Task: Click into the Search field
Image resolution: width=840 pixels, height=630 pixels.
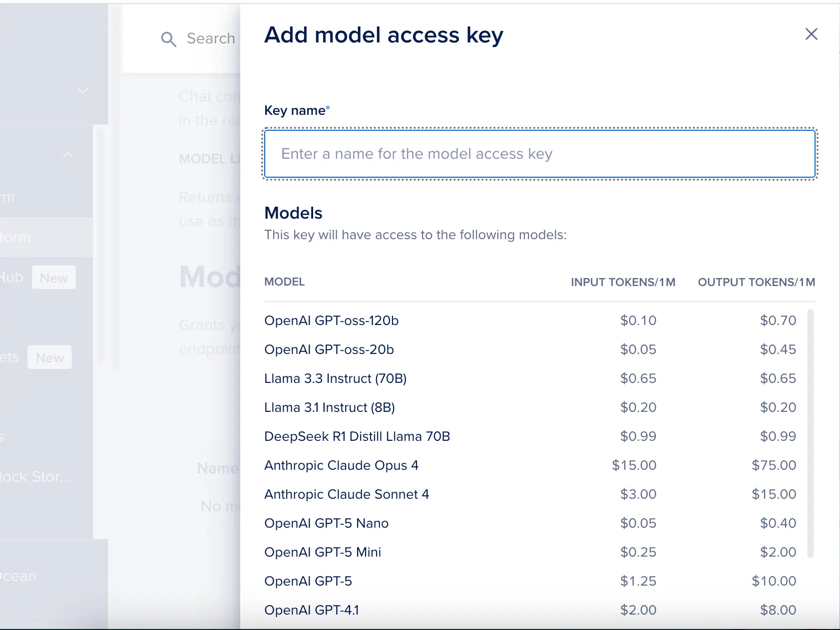Action: 211,38
